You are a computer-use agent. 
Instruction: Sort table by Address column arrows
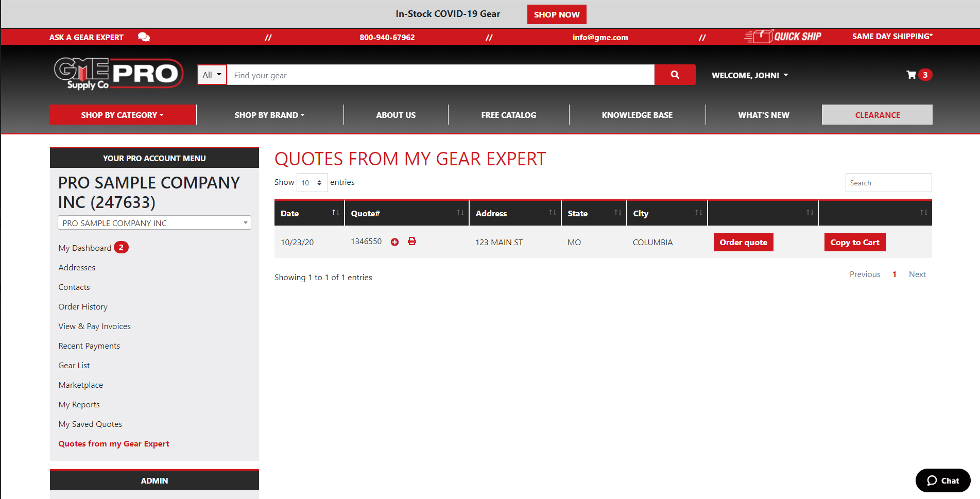pyautogui.click(x=553, y=213)
